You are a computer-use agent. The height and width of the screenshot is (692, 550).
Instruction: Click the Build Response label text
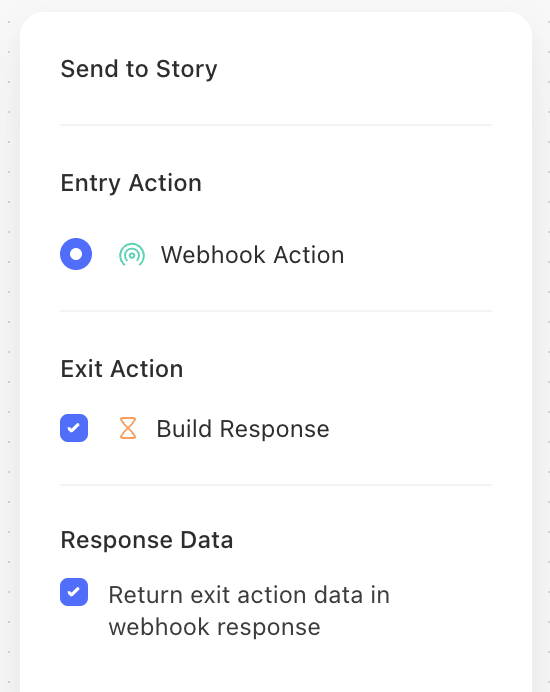point(243,429)
